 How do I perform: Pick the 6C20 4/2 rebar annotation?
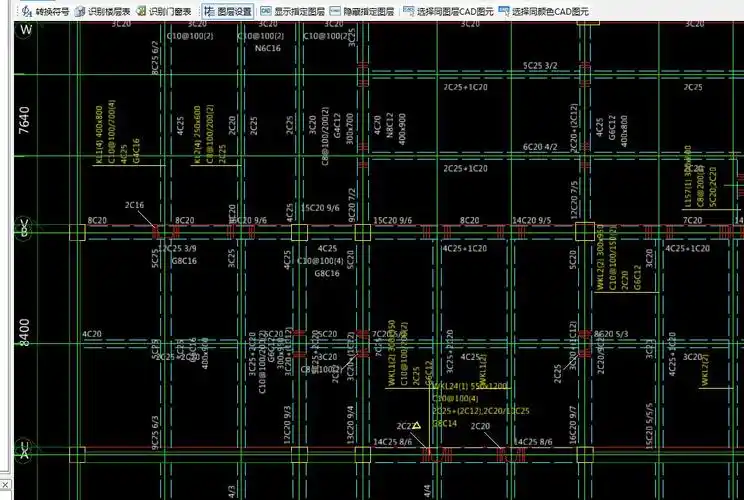540,147
